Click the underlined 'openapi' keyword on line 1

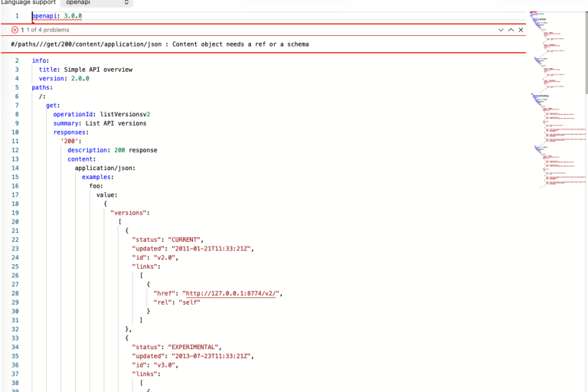[x=44, y=15]
